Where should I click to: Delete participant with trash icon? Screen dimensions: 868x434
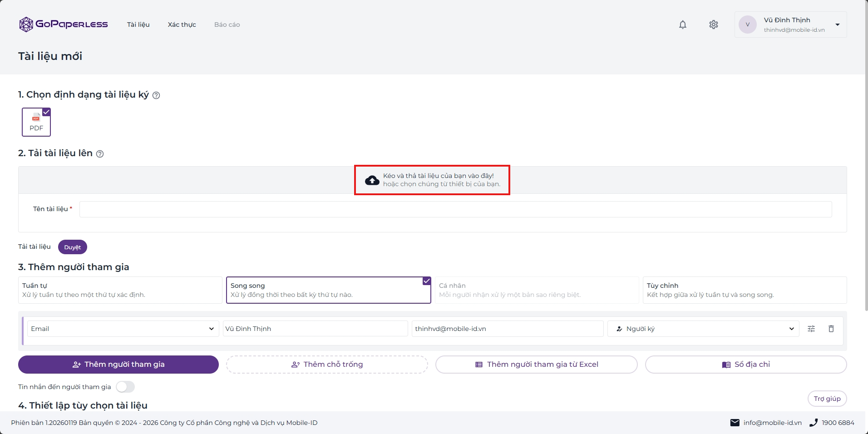(831, 329)
